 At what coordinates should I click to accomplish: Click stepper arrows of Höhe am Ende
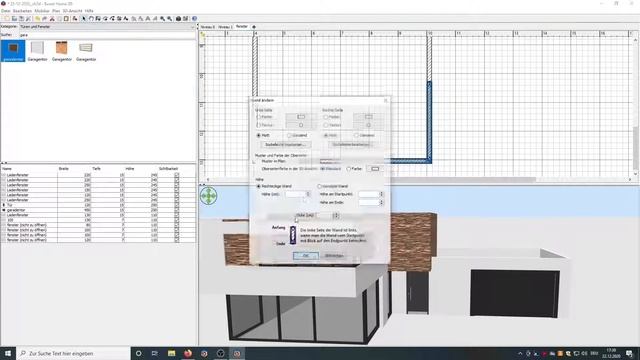pos(381,202)
